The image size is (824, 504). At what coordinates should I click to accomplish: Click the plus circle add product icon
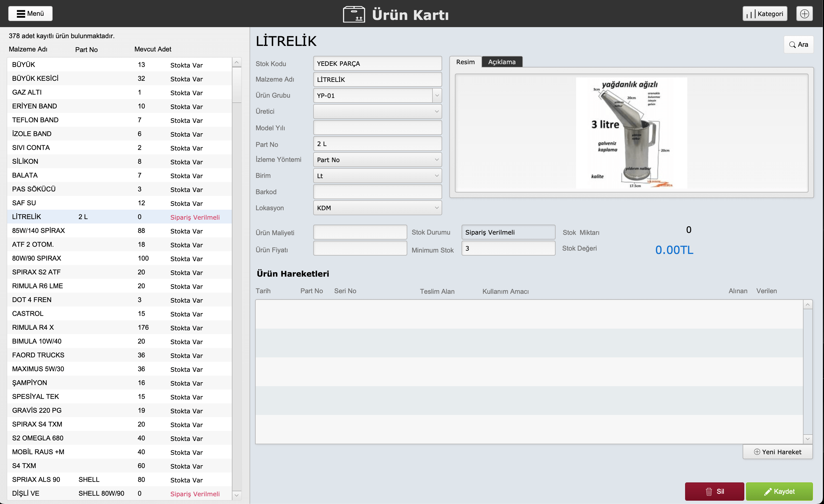pyautogui.click(x=804, y=14)
